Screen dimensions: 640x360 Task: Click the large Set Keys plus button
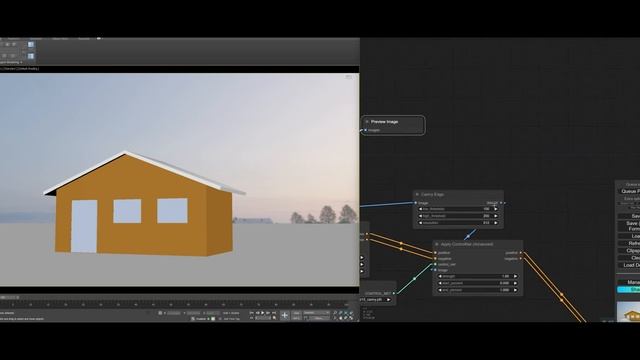[x=284, y=315]
